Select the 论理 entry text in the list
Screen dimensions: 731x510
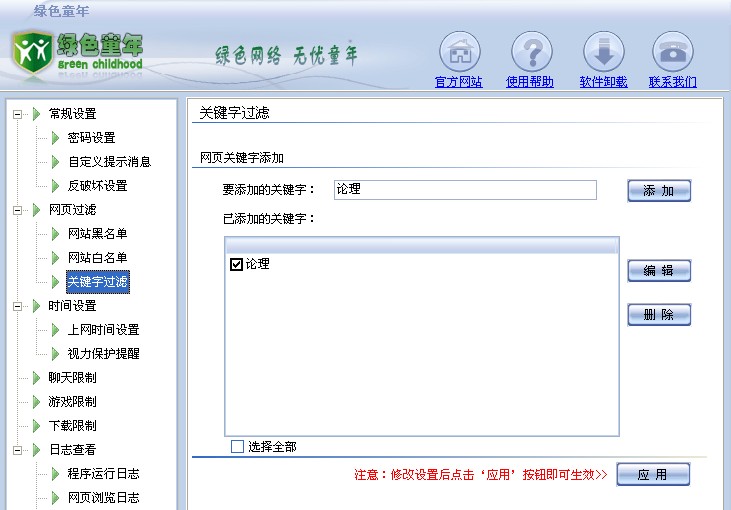coord(258,264)
